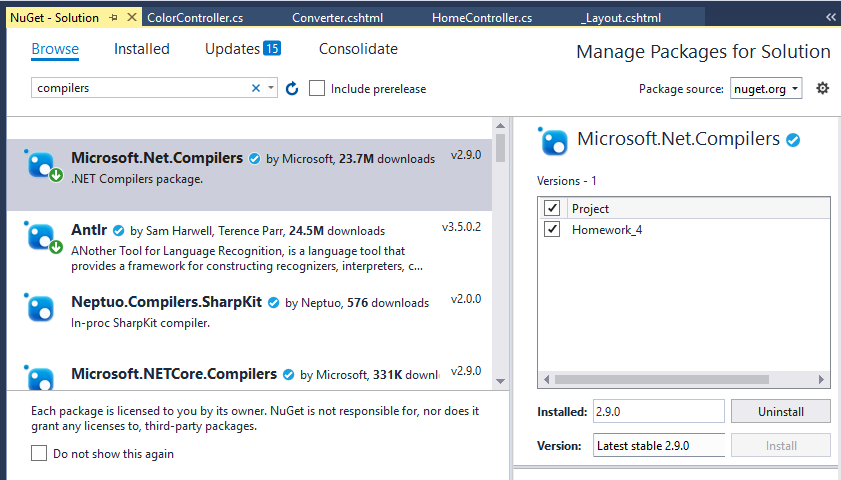Open the search history dropdown arrow
The width and height of the screenshot is (841, 480).
[x=271, y=88]
